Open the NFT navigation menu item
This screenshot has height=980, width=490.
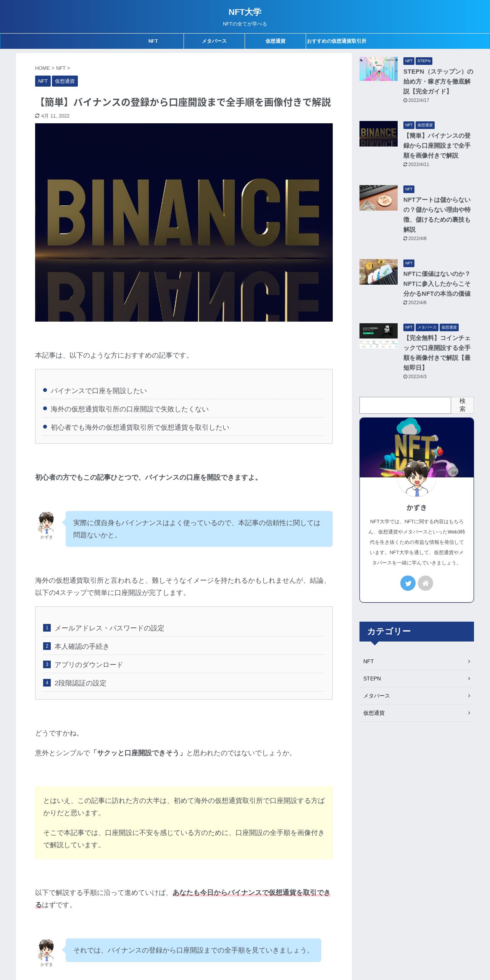(153, 41)
